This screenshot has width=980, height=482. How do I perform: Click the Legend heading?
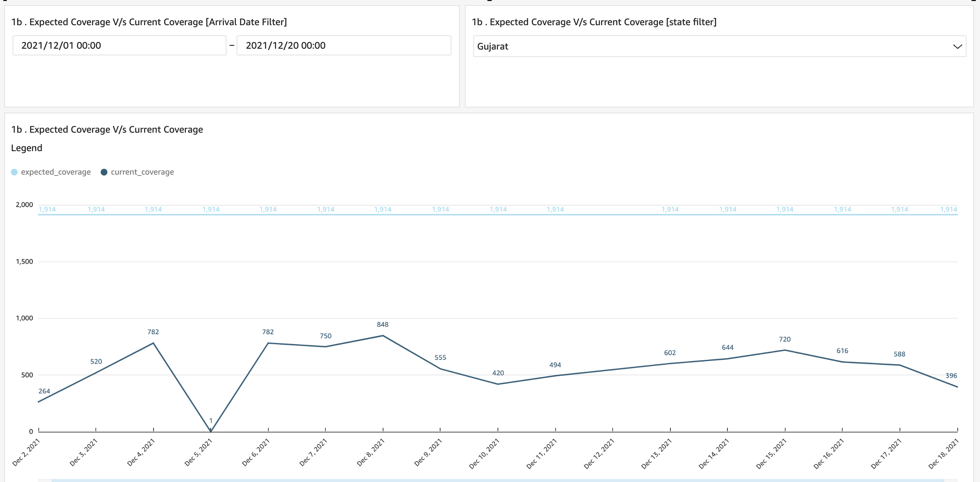tap(26, 148)
